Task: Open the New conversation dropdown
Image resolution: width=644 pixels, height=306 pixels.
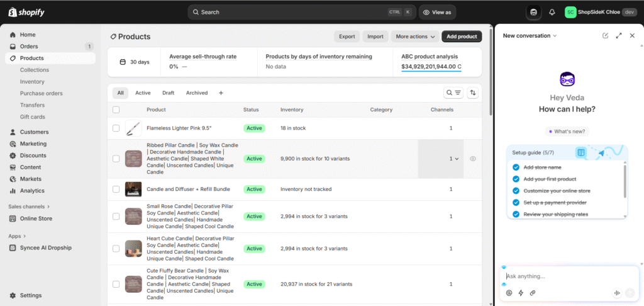Action: click(530, 36)
